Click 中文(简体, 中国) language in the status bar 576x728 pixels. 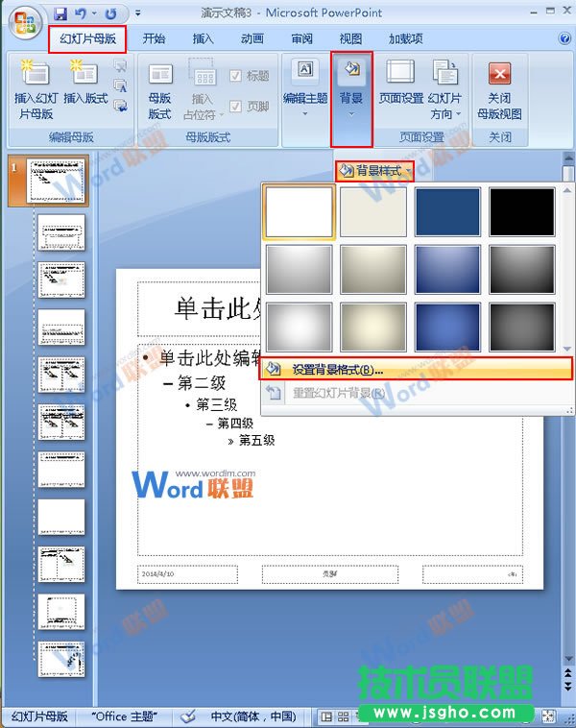(253, 716)
